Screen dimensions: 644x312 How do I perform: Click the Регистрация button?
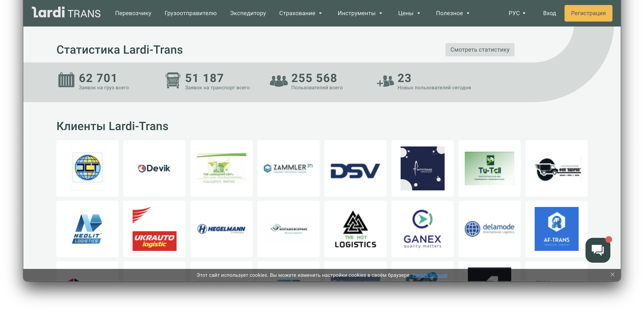click(588, 13)
